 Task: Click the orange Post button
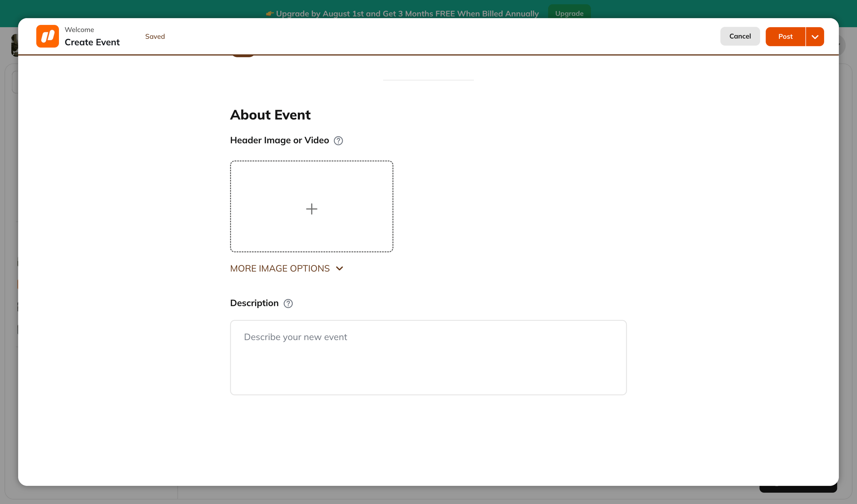click(785, 36)
